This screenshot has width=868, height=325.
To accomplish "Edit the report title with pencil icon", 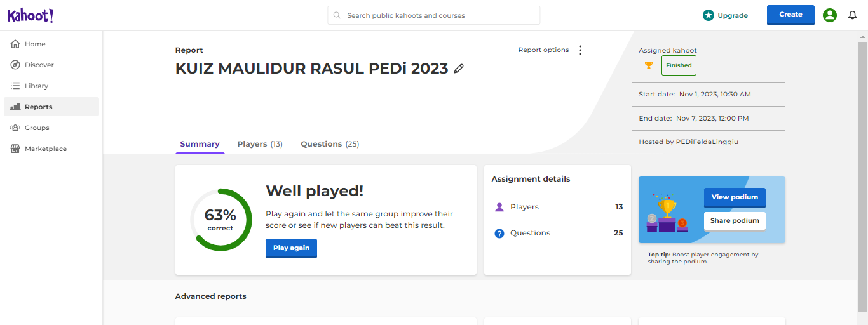I will pos(459,69).
